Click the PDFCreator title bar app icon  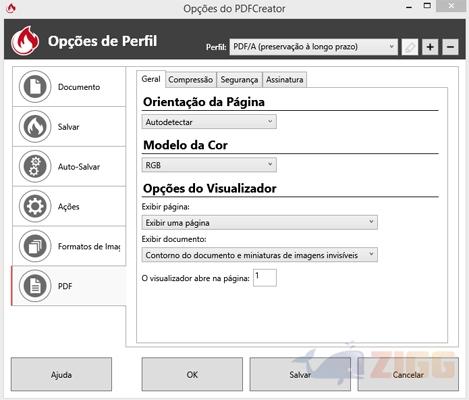11,8
